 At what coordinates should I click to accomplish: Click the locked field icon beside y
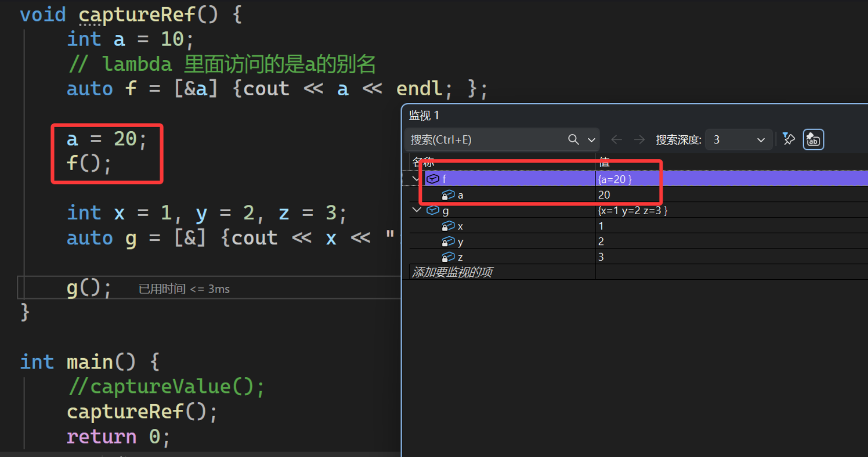click(x=448, y=241)
